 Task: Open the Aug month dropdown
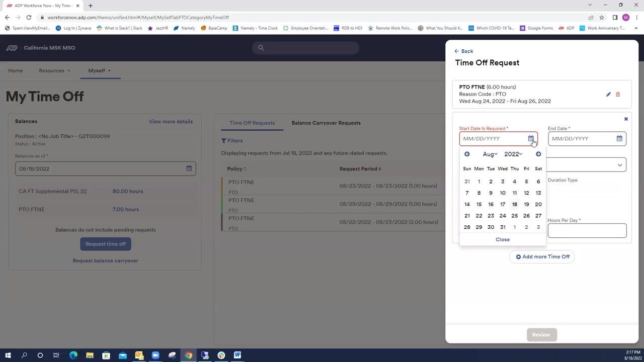tap(490, 154)
